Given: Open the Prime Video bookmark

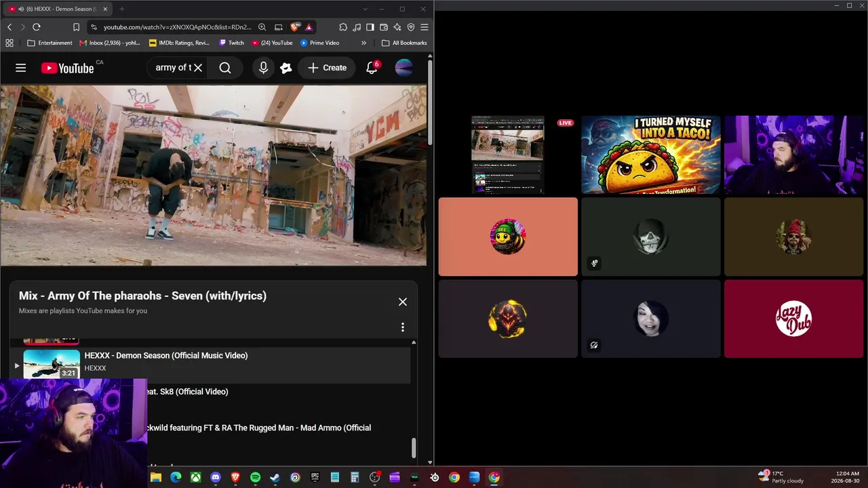Looking at the screenshot, I should click(320, 43).
